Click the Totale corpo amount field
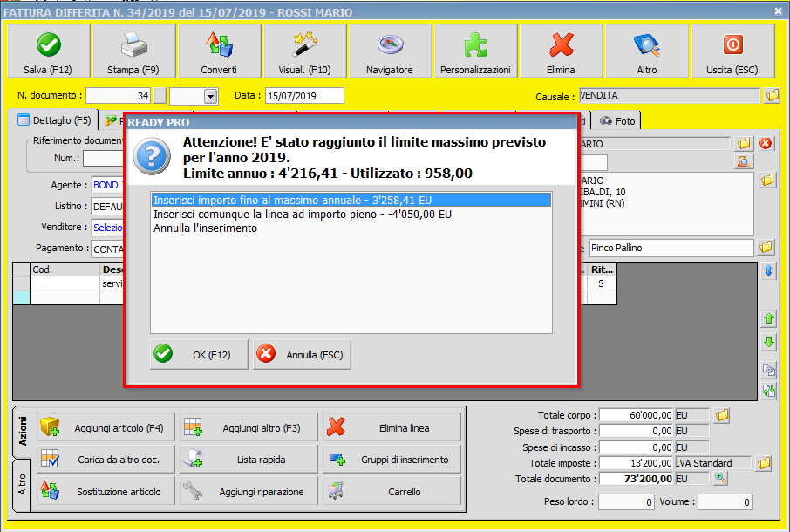Image resolution: width=790 pixels, height=532 pixels. click(x=637, y=415)
